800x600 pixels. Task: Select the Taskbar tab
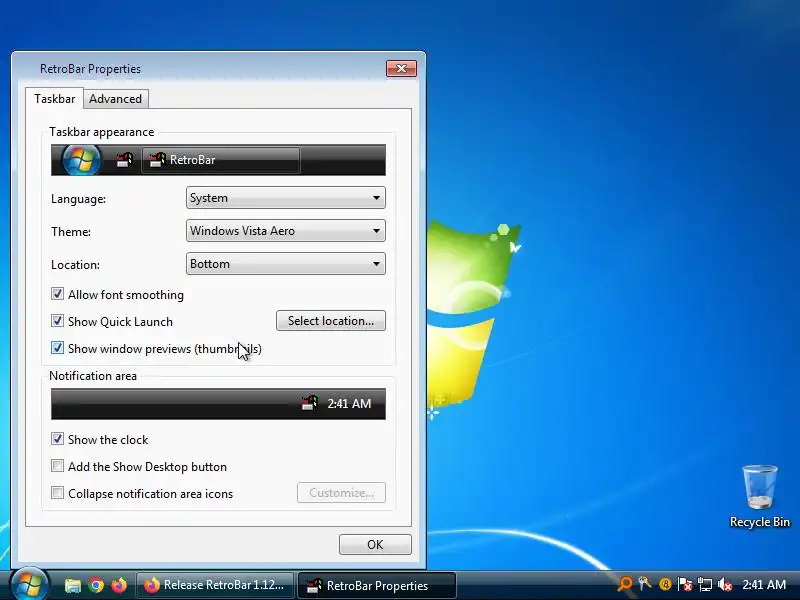(55, 98)
